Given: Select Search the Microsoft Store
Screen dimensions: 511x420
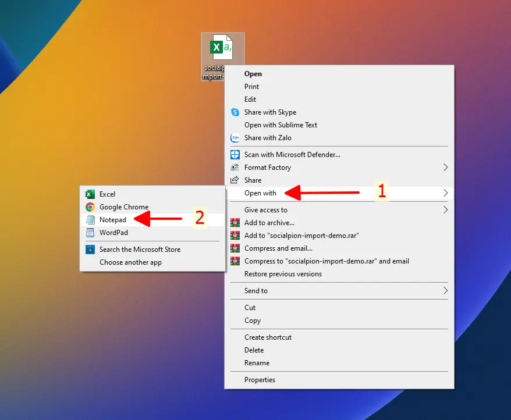Looking at the screenshot, I should pyautogui.click(x=152, y=250).
